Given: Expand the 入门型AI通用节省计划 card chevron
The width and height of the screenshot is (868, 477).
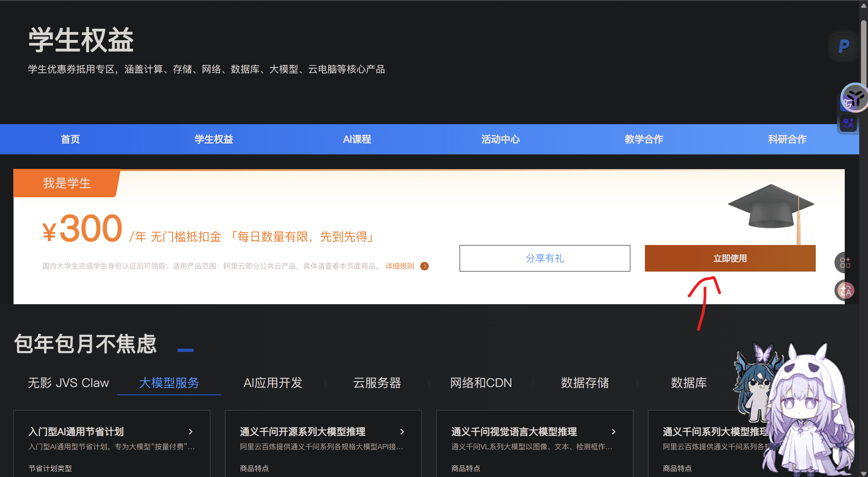Looking at the screenshot, I should [x=191, y=431].
